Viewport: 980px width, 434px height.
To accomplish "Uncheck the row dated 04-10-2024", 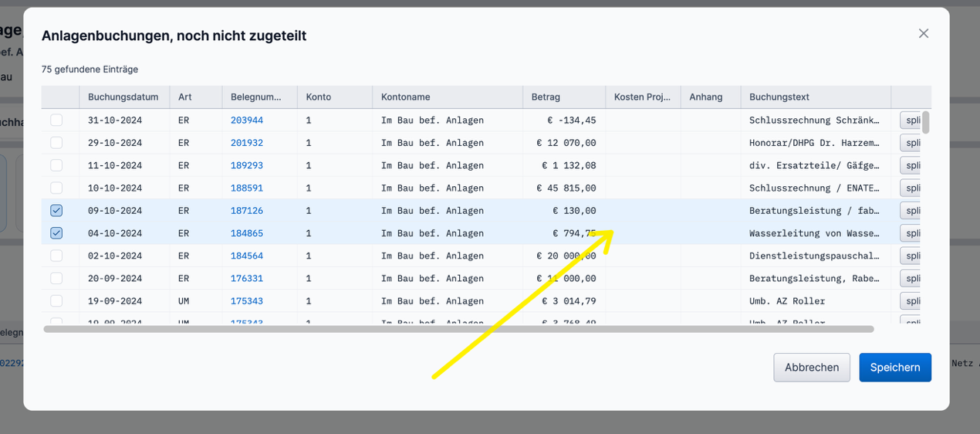I will pyautogui.click(x=56, y=233).
